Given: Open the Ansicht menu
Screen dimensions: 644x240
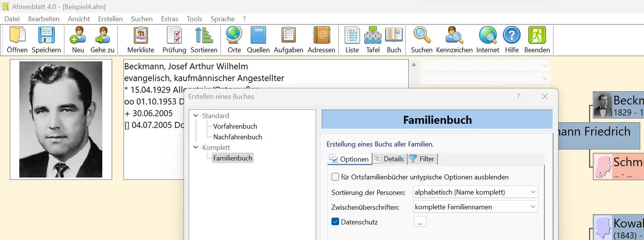Looking at the screenshot, I should click(x=78, y=19).
